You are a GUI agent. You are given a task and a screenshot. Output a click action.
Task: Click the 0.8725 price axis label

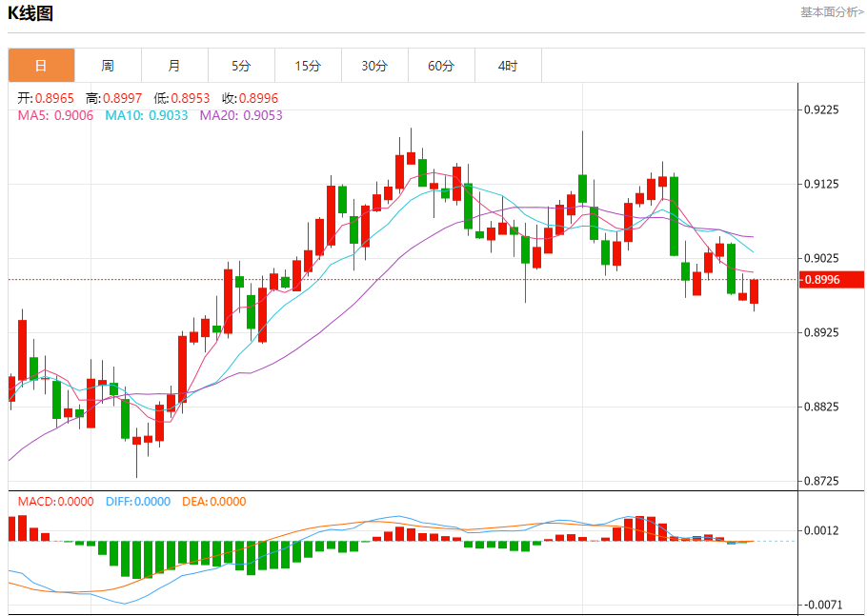tap(821, 481)
